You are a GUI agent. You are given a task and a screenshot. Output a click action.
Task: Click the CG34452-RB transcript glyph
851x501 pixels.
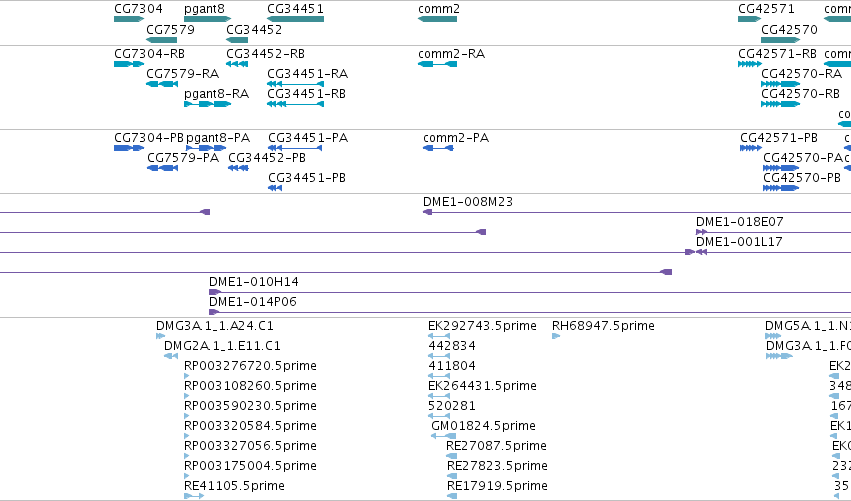click(237, 64)
